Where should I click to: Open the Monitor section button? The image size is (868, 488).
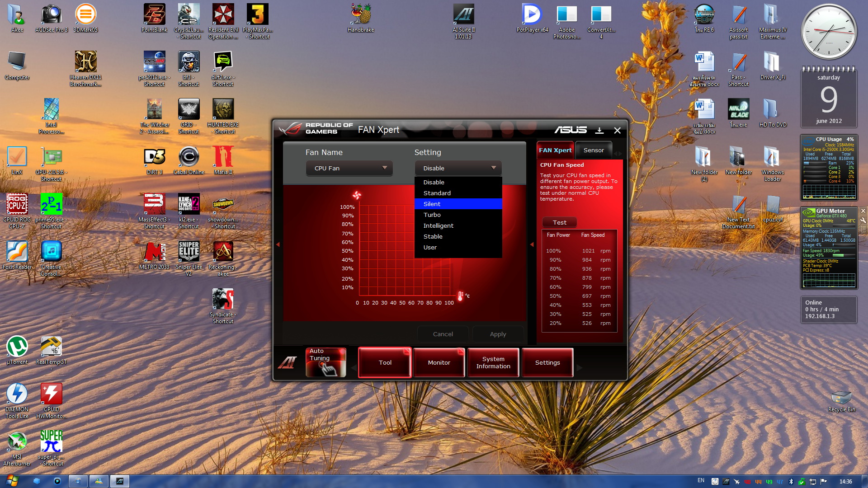tap(439, 362)
